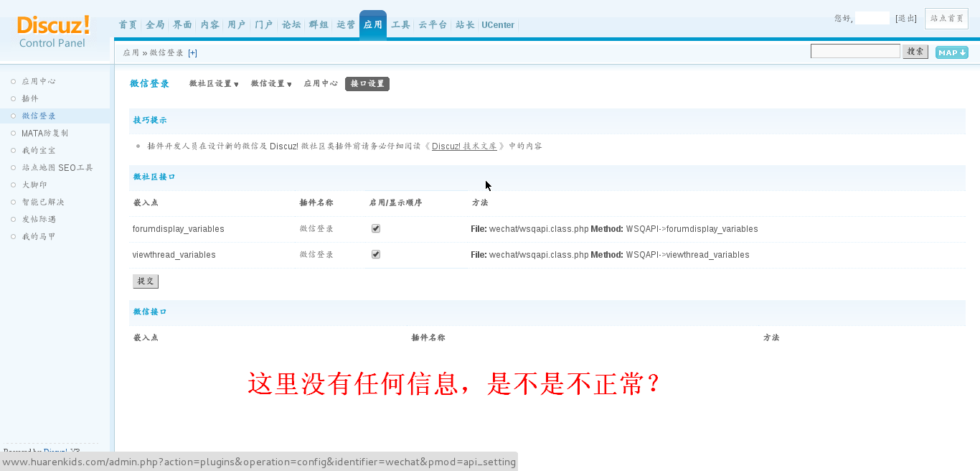Click the WSQAPI->forumdisplay_variables method text
980x471 pixels.
pos(692,229)
